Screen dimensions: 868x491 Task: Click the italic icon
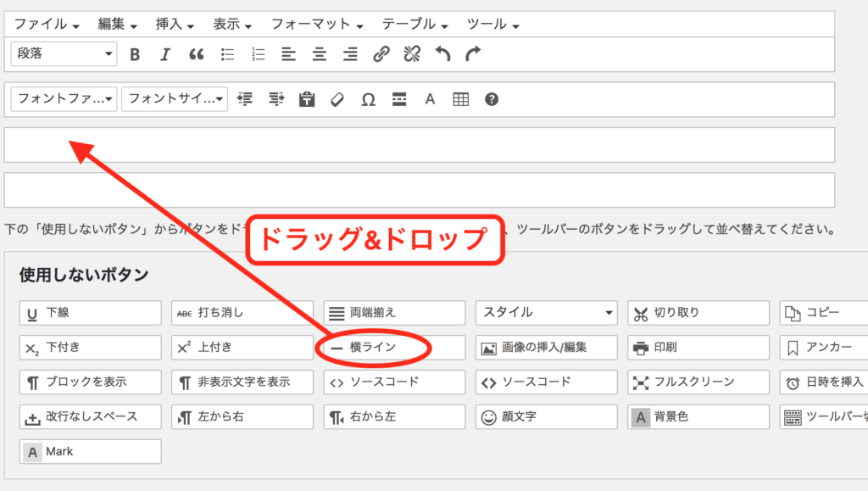[x=165, y=54]
